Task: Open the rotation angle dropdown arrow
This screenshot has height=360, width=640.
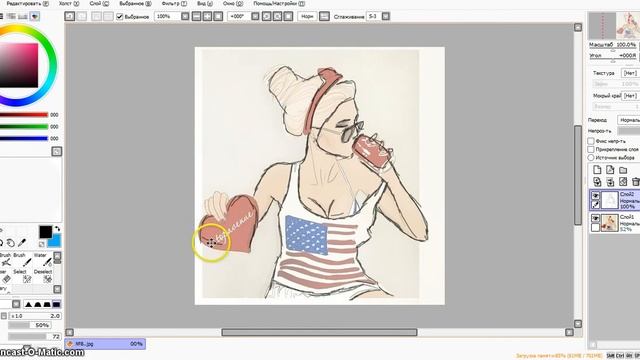Action: 255,16
